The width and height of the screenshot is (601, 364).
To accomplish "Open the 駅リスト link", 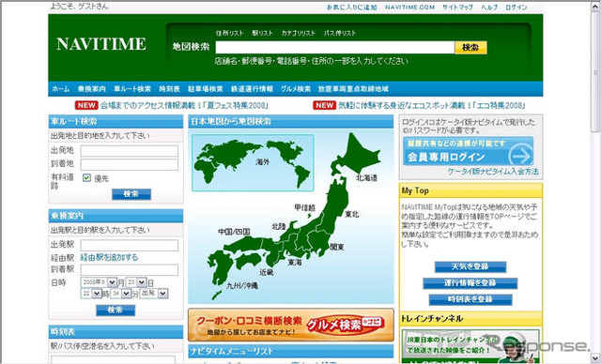I will (x=263, y=33).
